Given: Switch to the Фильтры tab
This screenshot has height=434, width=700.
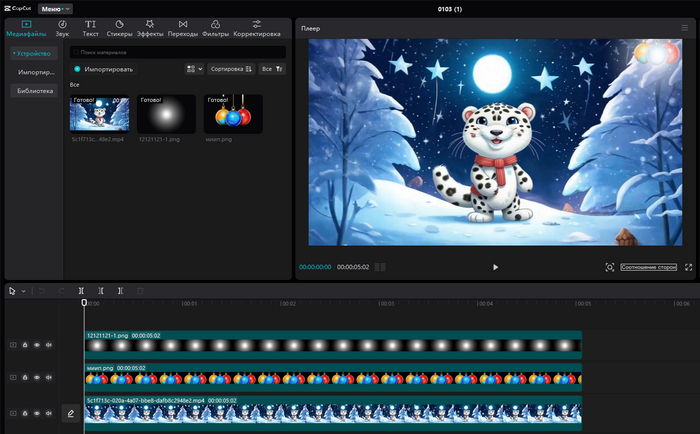Looking at the screenshot, I should 215,28.
